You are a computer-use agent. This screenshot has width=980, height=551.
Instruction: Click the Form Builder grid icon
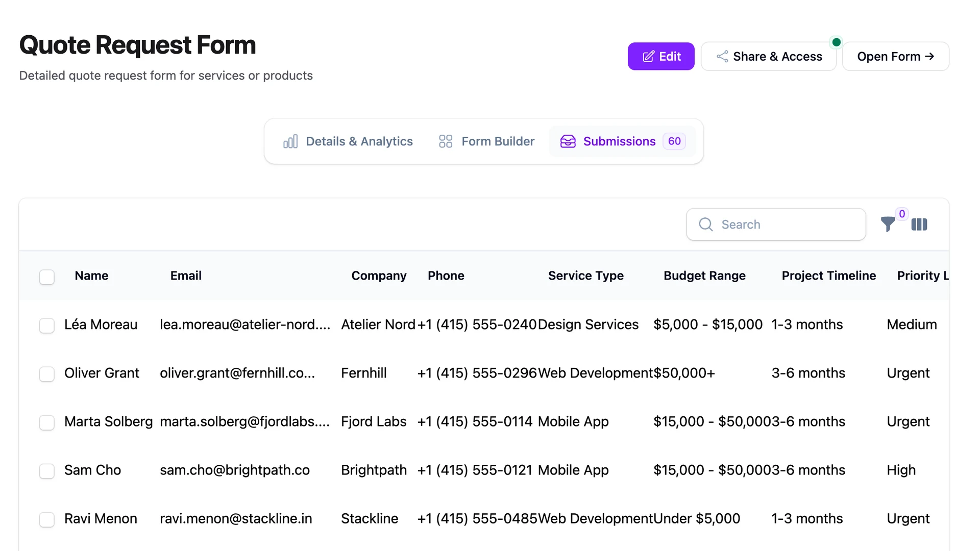click(446, 141)
